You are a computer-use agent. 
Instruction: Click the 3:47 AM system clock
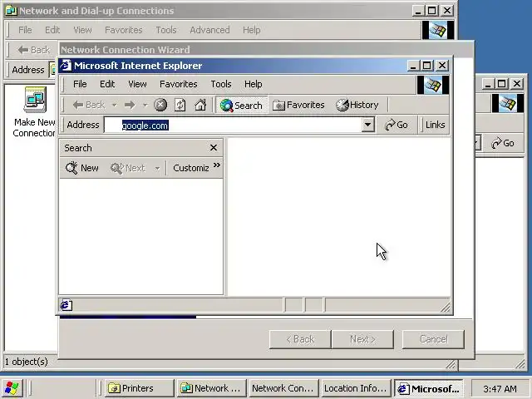click(500, 389)
